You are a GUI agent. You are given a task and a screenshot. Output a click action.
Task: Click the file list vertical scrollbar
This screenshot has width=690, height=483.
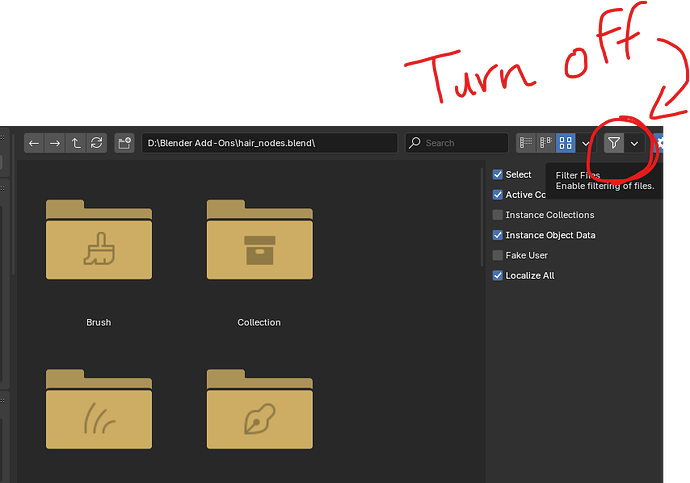[482, 218]
